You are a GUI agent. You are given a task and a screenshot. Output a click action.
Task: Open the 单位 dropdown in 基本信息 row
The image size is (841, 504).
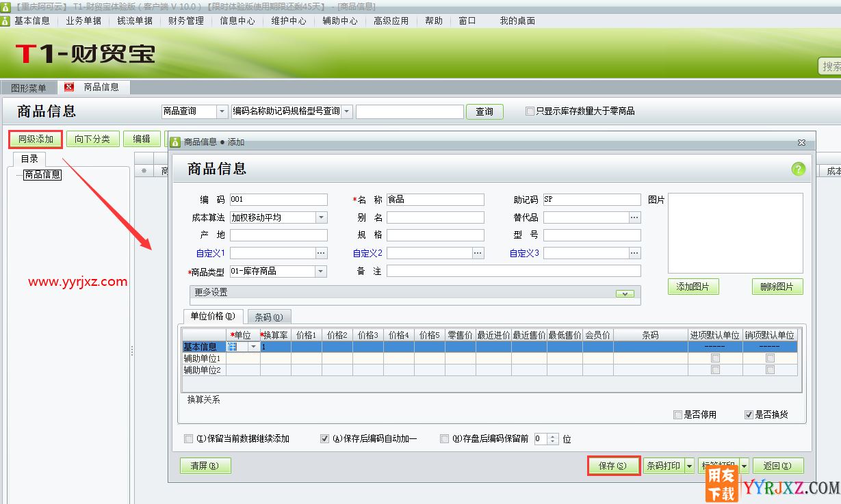255,347
